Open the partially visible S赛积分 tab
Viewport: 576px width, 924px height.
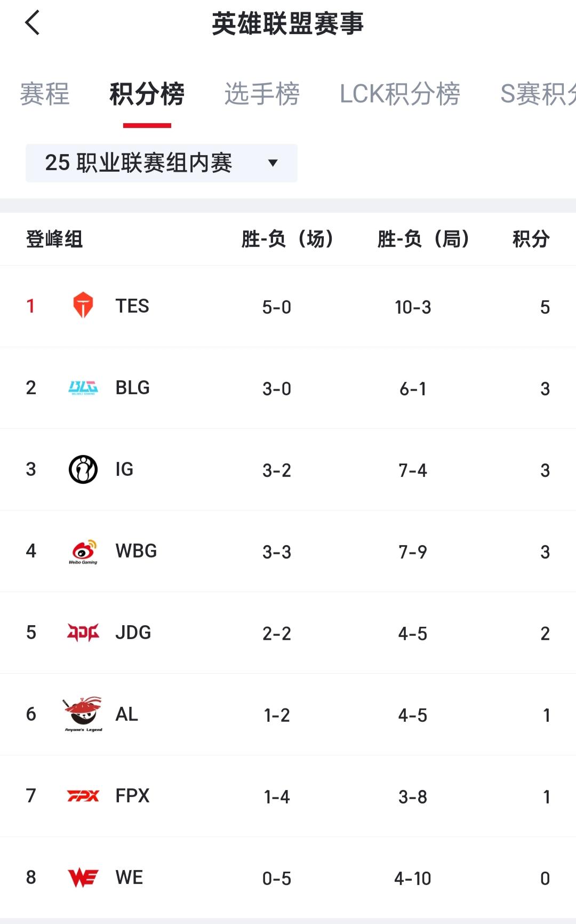coord(538,94)
